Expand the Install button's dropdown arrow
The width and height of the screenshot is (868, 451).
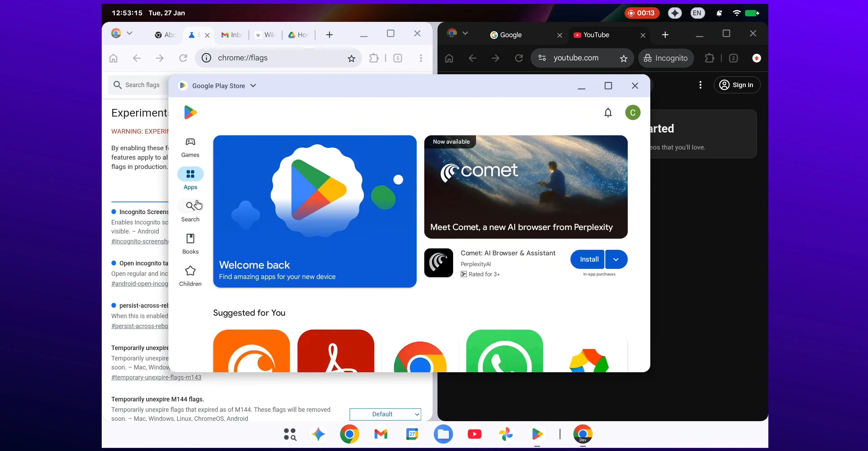coord(616,259)
